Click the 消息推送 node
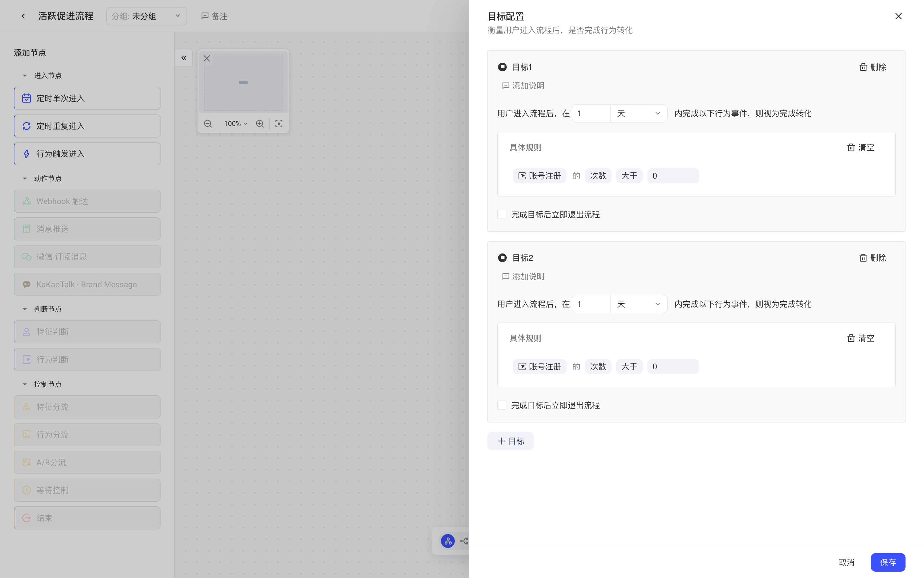924x578 pixels. [x=87, y=229]
